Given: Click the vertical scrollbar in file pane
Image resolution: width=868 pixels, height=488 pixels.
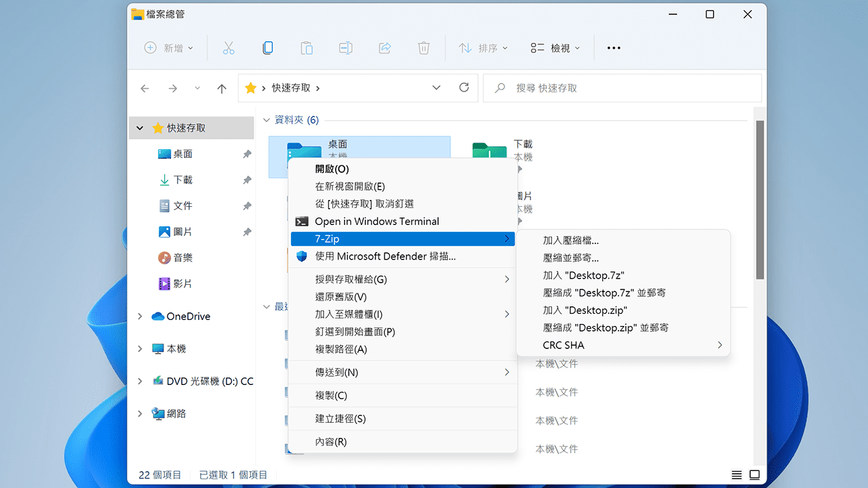Looking at the screenshot, I should click(x=760, y=200).
